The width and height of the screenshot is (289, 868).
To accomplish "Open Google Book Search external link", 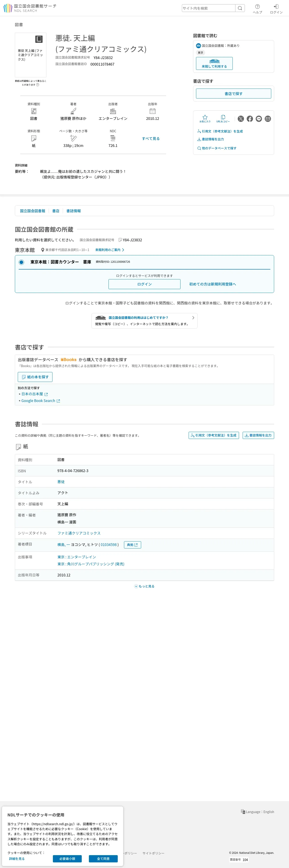I will [x=41, y=401].
